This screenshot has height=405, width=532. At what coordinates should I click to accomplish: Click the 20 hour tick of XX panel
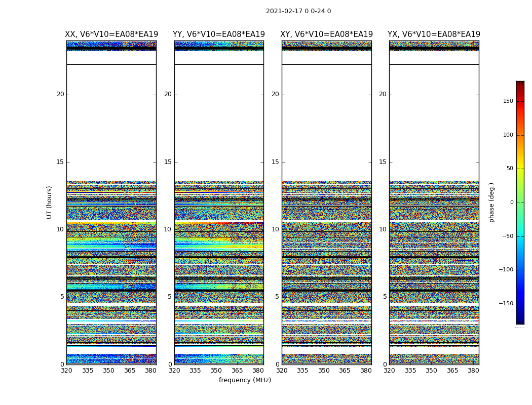(60, 95)
